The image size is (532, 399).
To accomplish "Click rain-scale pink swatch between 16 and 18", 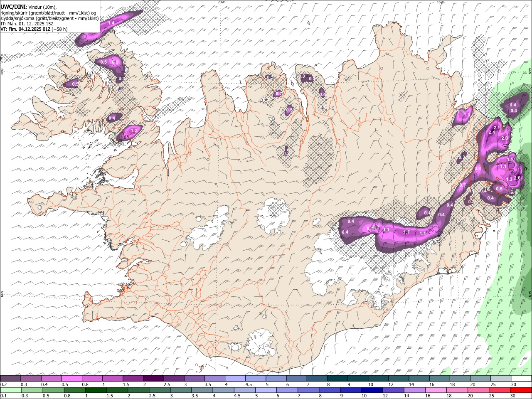I will [x=436, y=390].
